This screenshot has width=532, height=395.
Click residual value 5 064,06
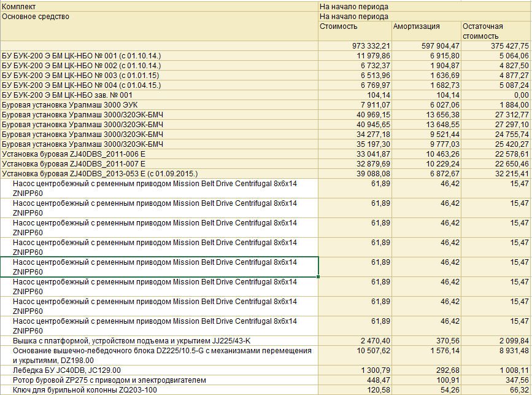point(496,56)
